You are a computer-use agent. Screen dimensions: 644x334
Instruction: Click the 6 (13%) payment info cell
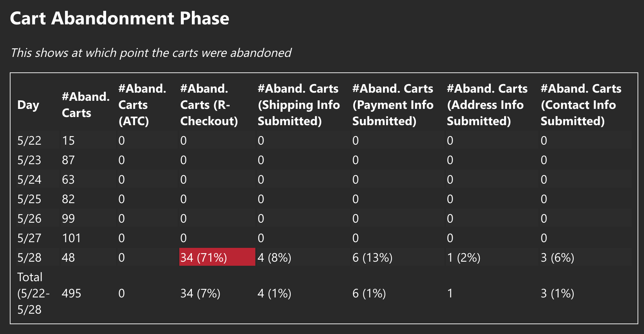tap(372, 258)
